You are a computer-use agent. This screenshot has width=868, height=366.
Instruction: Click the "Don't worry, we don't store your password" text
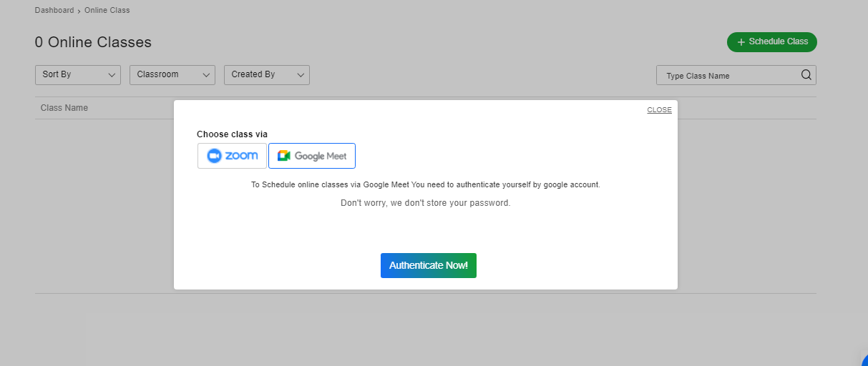tap(426, 203)
